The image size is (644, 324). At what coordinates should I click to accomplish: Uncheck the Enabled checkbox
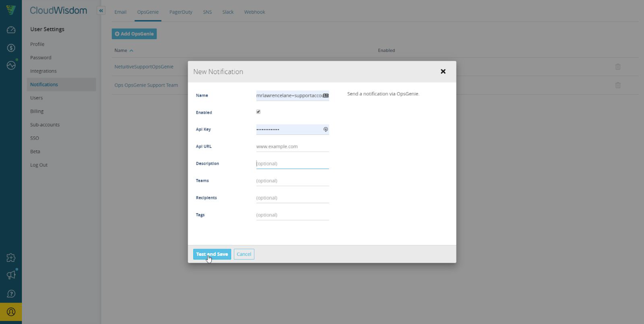[x=258, y=112]
